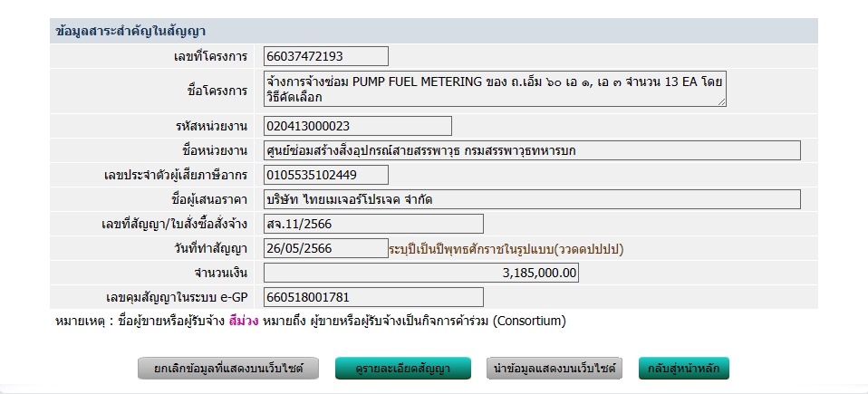The width and height of the screenshot is (868, 394).
Task: Click the นำข้อมูลแสดงบนเว็บไซต์ button
Action: point(555,369)
